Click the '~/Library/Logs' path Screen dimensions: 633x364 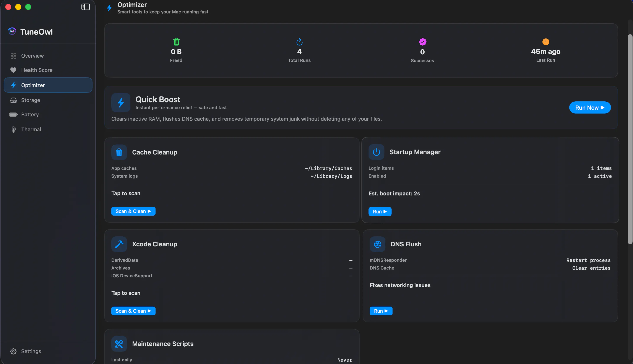tap(331, 176)
